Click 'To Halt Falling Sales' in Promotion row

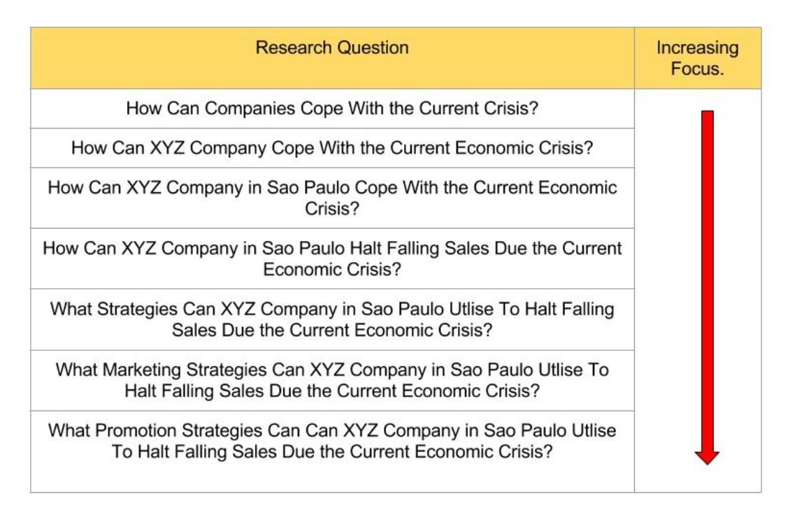194,452
